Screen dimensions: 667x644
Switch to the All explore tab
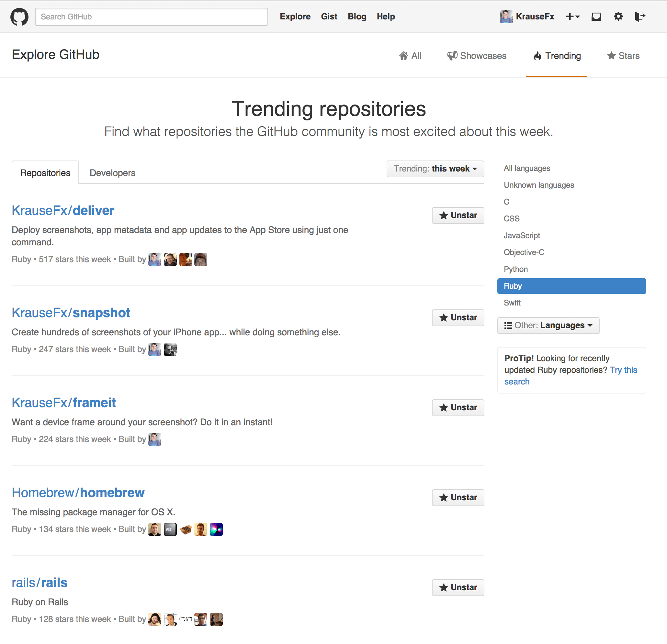pos(410,56)
